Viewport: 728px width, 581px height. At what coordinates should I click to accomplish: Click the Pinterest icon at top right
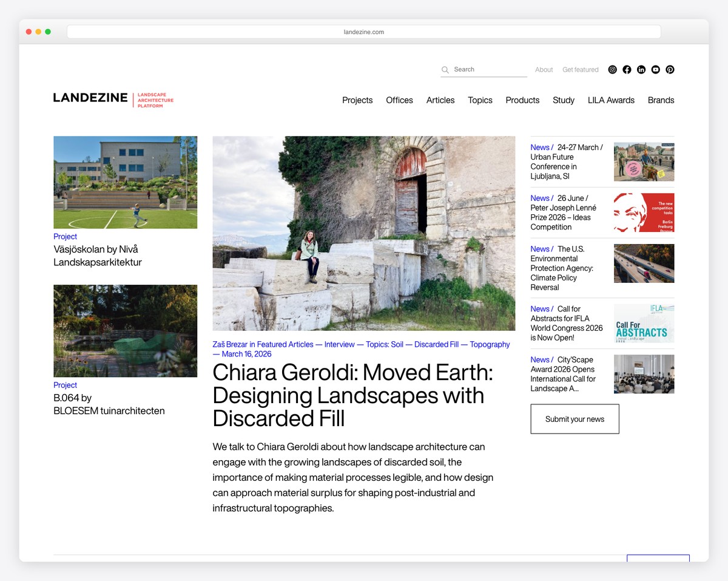[670, 69]
